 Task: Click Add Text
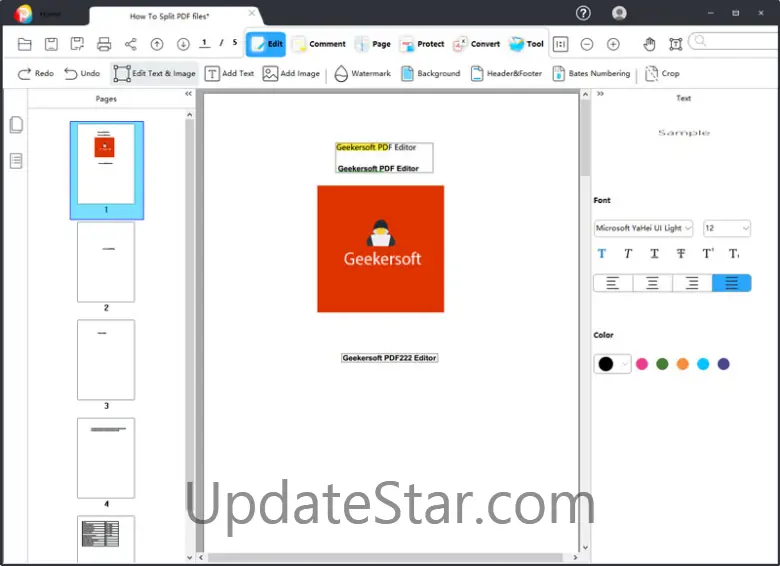coord(229,74)
